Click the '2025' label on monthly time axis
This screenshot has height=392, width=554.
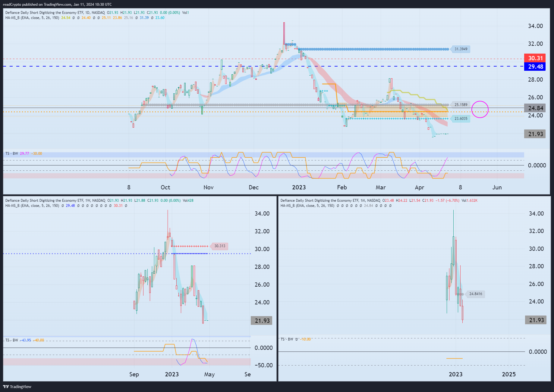[509, 374]
